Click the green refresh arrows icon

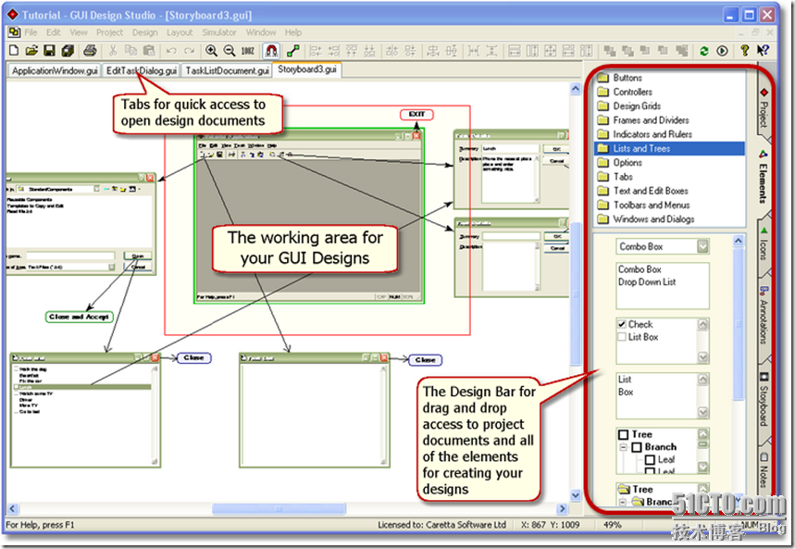point(704,50)
